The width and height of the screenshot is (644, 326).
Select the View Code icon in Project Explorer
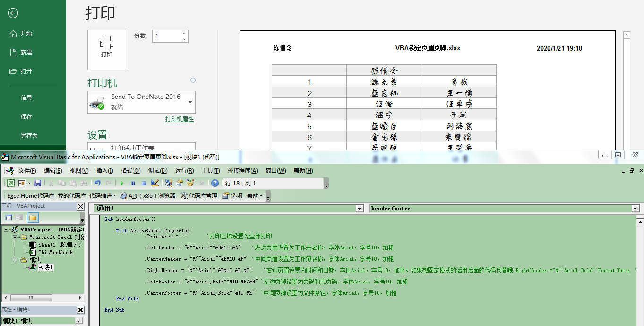point(9,219)
